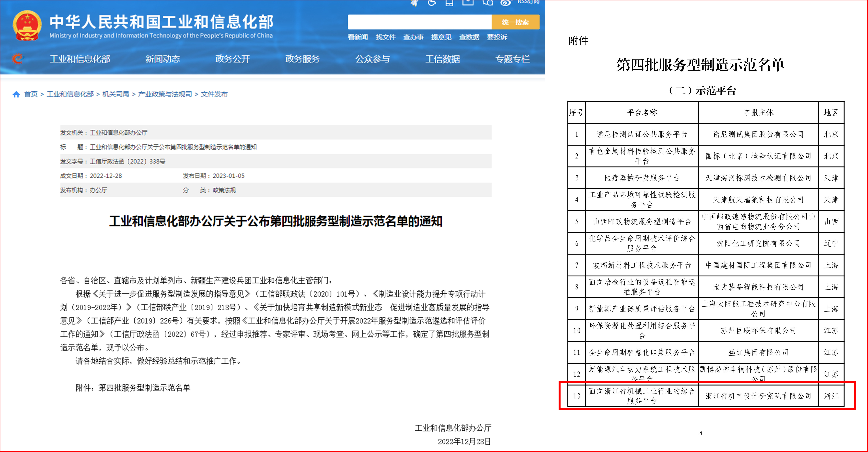The height and width of the screenshot is (452, 868).
Task: Focus the site search input field
Action: 420,22
